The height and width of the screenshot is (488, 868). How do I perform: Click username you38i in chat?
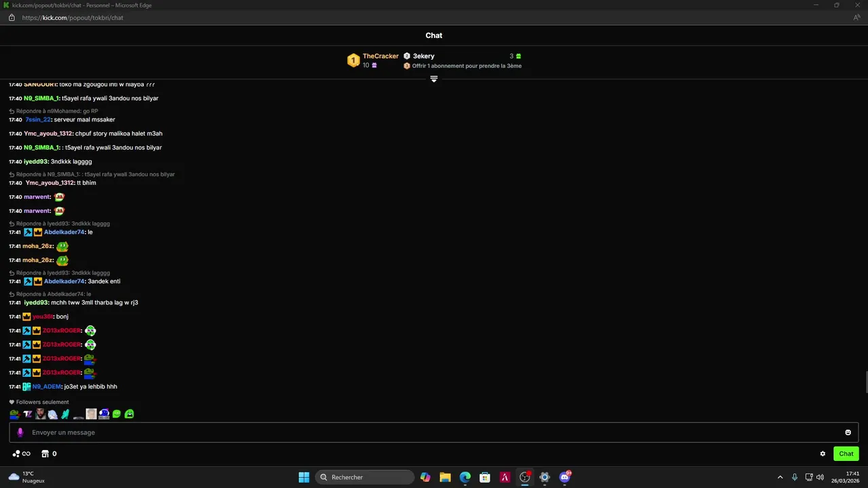pyautogui.click(x=43, y=317)
